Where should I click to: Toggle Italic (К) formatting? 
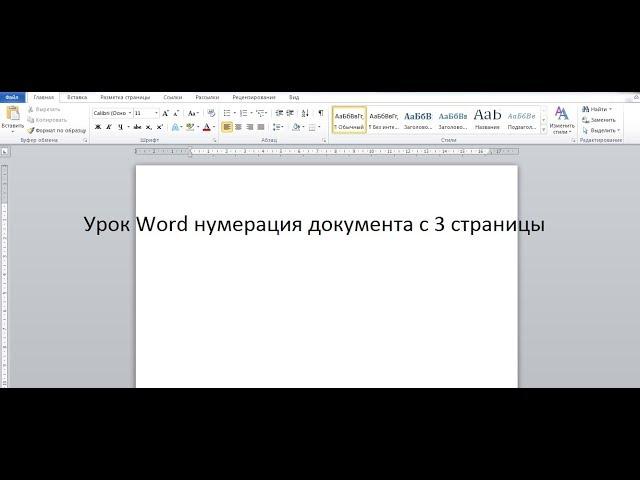109,127
